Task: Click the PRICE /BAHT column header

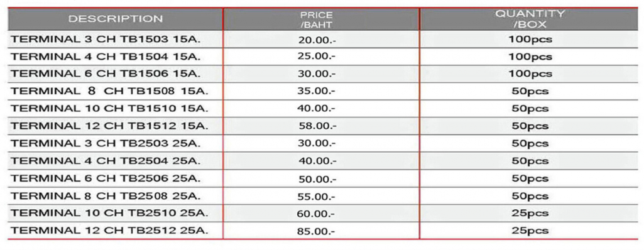Action: pos(316,19)
